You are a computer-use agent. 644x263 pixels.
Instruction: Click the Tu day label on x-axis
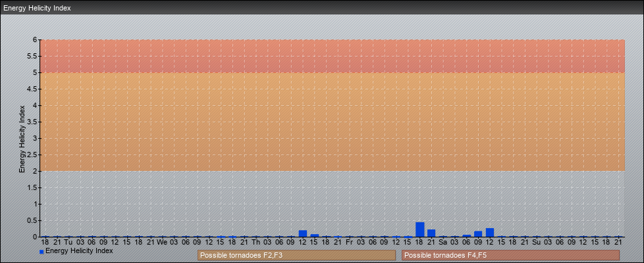[68, 242]
